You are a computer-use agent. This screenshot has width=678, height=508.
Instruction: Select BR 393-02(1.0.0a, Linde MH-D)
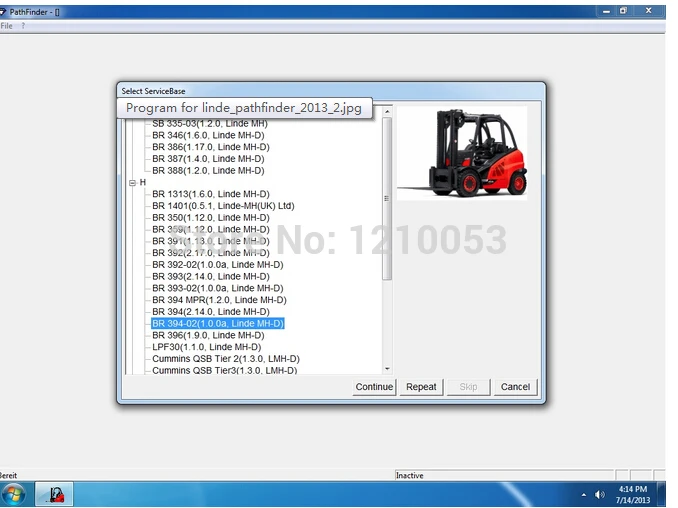coord(217,288)
